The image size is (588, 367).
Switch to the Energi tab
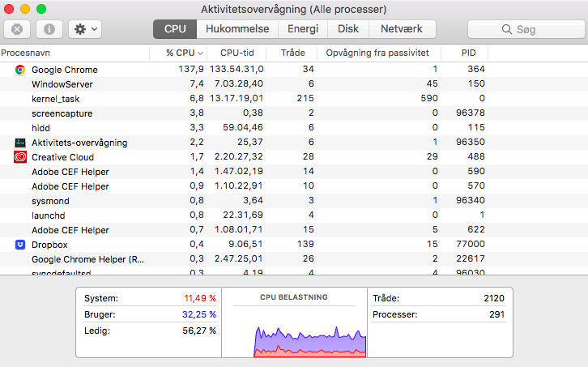click(303, 29)
